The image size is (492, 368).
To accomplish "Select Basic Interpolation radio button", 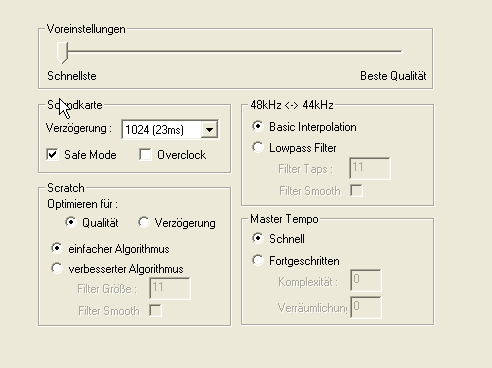I will 258,127.
